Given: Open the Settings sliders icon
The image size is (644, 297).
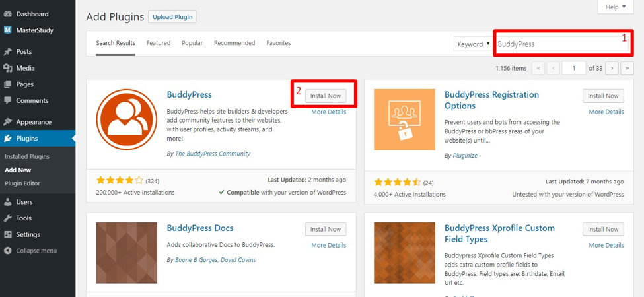Looking at the screenshot, I should coord(8,235).
